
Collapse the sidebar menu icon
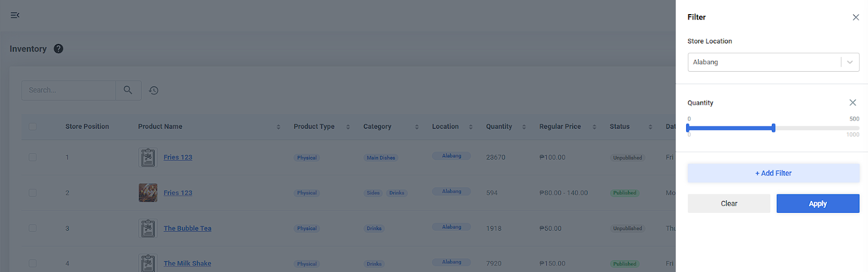15,15
